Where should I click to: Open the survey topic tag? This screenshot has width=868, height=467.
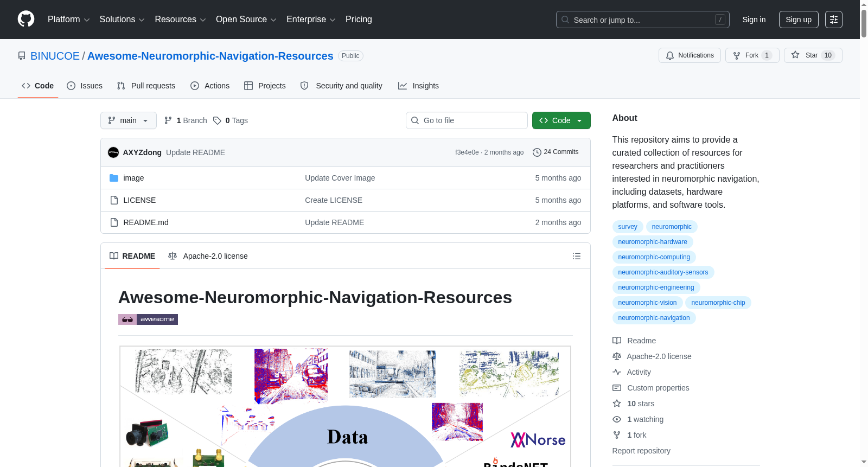click(628, 227)
